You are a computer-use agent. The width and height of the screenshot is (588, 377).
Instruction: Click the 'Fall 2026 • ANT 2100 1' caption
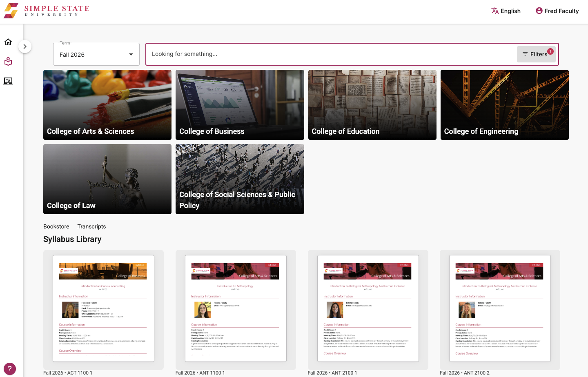(x=332, y=373)
